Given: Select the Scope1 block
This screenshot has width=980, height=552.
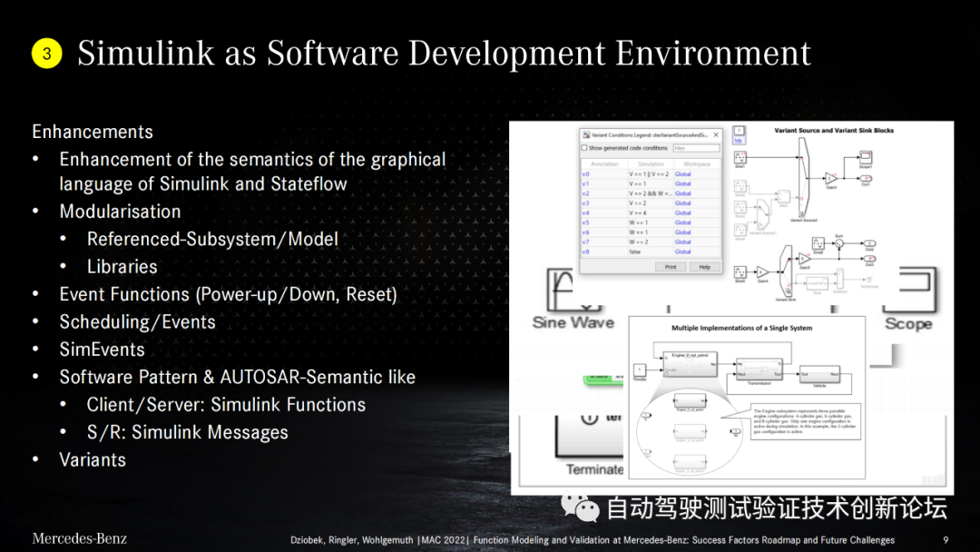Looking at the screenshot, I should tap(866, 156).
